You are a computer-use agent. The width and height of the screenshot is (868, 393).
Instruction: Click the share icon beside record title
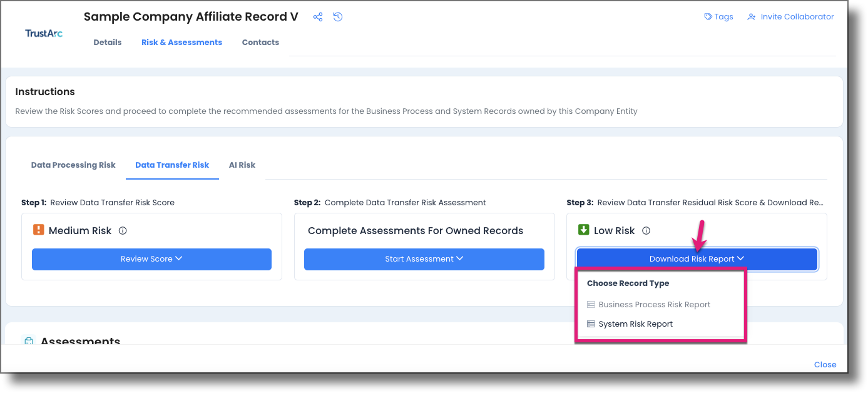pyautogui.click(x=318, y=17)
